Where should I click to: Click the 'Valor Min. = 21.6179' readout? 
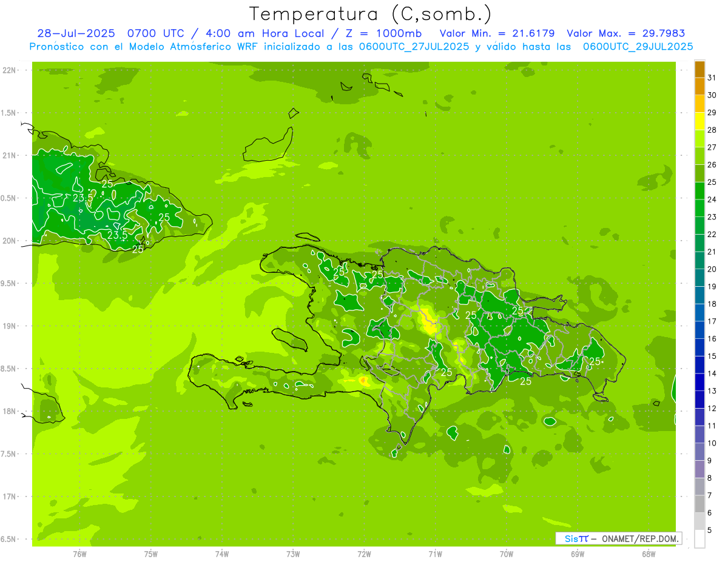click(497, 33)
